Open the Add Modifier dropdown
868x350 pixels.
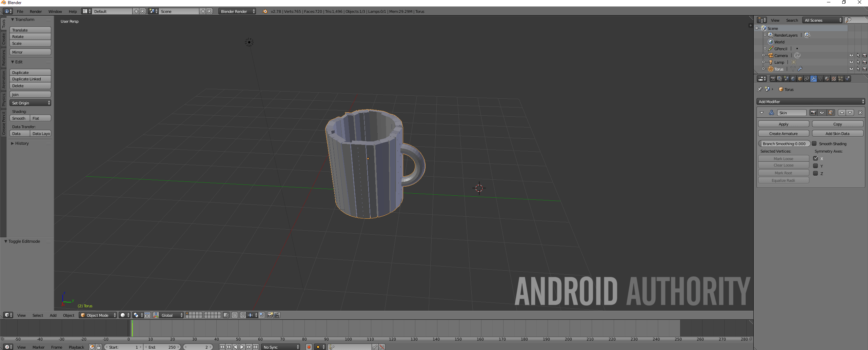point(810,102)
